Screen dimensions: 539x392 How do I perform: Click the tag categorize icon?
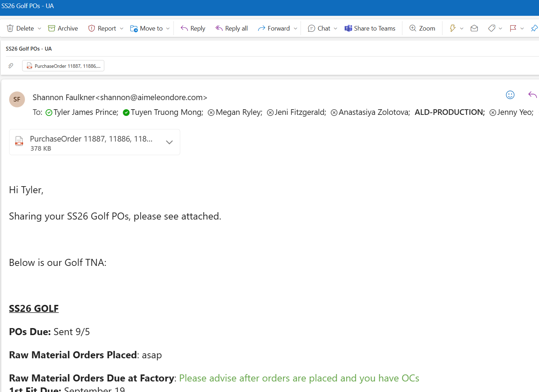pyautogui.click(x=492, y=28)
